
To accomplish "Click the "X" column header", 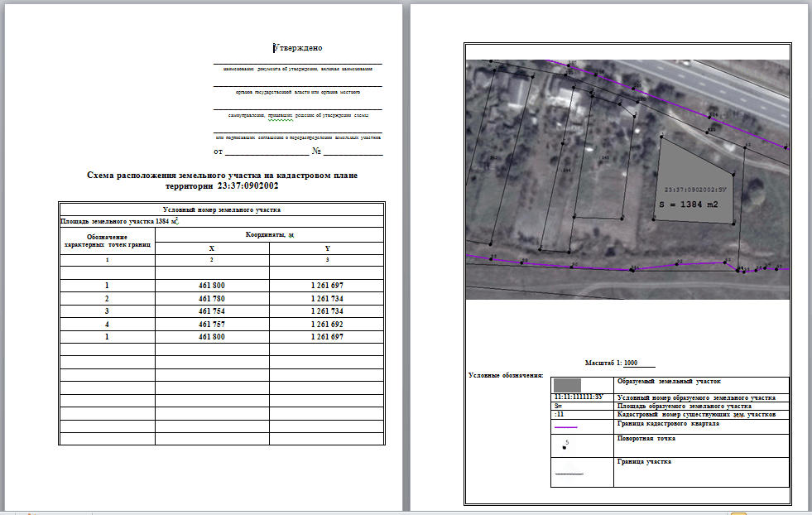I will point(212,248).
